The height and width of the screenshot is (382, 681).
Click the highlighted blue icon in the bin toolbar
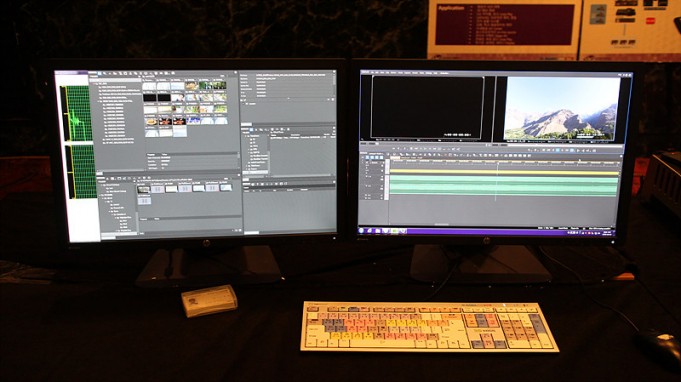(99, 74)
